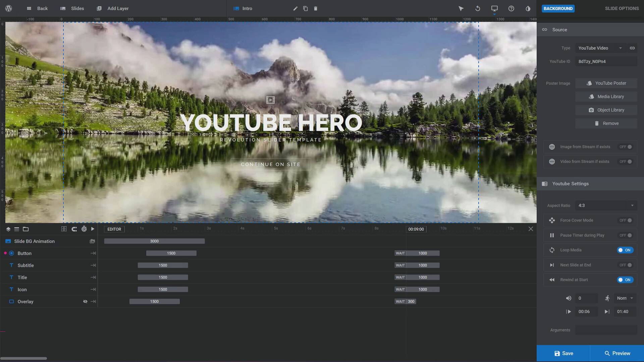
Task: Click the duplicate slide icon
Action: pyautogui.click(x=305, y=8)
